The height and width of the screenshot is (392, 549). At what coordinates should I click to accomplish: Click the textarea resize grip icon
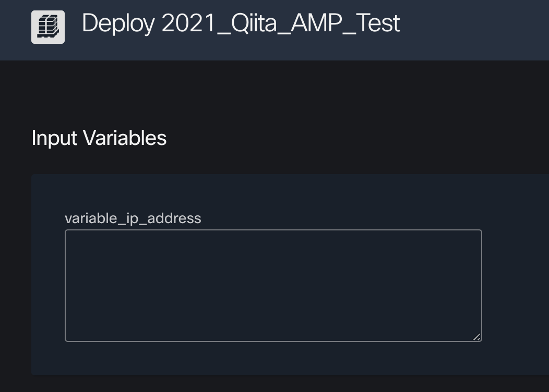coord(477,337)
